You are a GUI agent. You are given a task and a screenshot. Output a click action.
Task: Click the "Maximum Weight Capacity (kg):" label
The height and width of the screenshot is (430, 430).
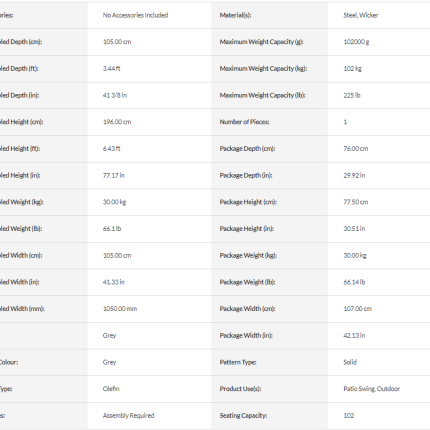(263, 69)
